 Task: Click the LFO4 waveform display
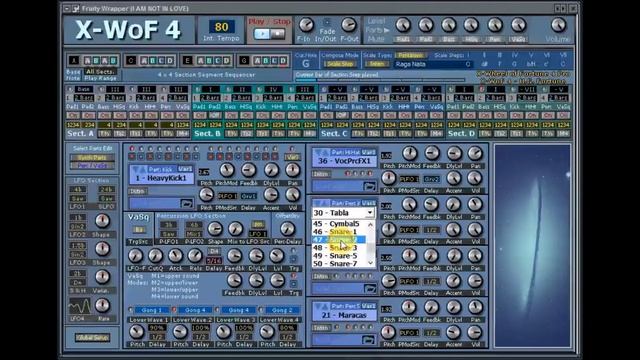click(x=79, y=306)
